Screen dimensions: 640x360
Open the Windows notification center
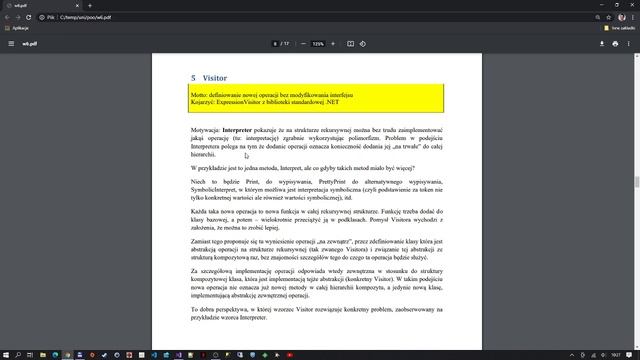click(x=629, y=355)
